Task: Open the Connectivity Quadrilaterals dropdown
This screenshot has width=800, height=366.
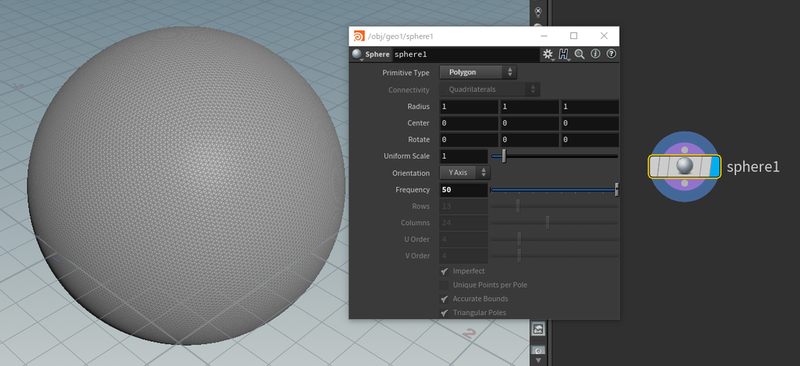Action: (489, 89)
